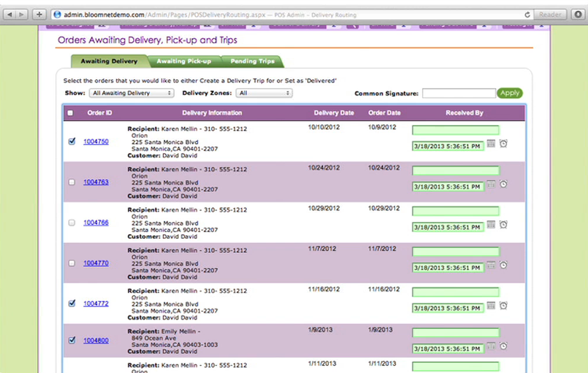Open order link 1004750

[x=96, y=141]
